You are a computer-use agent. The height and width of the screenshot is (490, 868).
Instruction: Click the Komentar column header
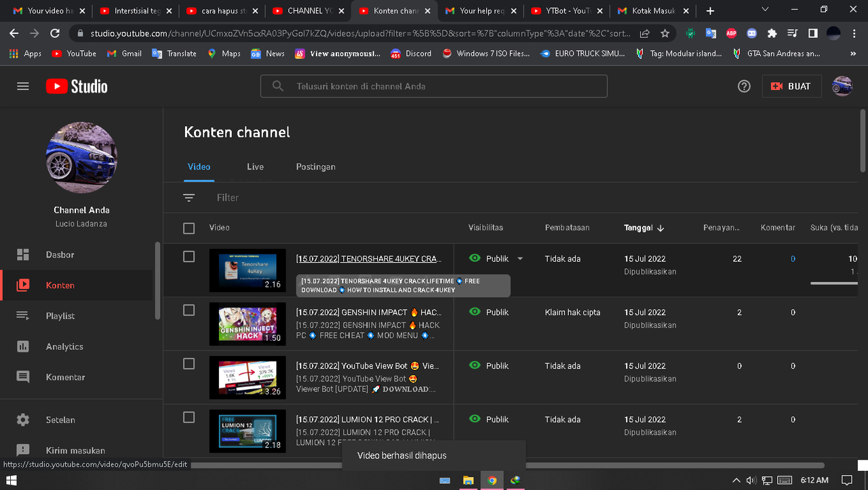point(778,228)
